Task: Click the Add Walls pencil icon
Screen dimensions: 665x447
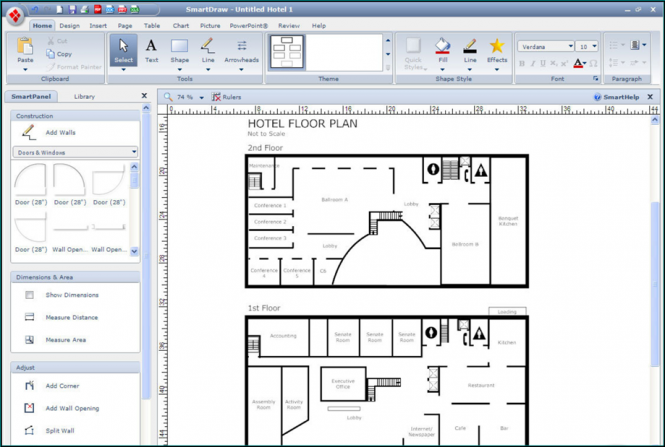Action: pos(29,132)
